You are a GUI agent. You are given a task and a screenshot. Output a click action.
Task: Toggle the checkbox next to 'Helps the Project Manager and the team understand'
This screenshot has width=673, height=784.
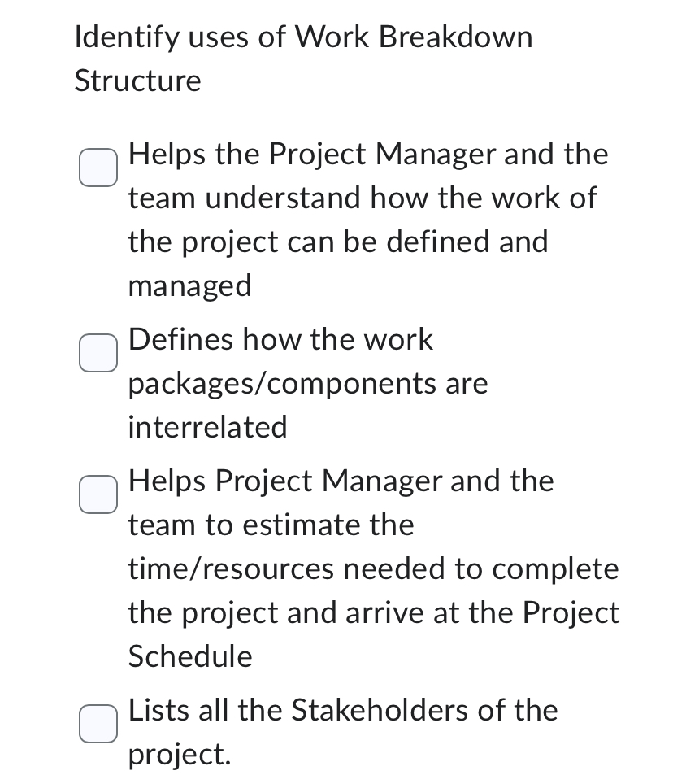98,168
